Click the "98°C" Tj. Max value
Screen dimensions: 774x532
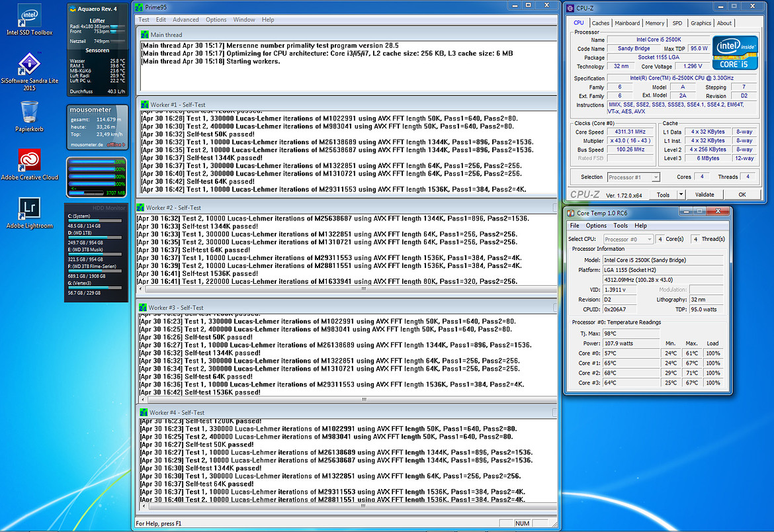(631, 333)
